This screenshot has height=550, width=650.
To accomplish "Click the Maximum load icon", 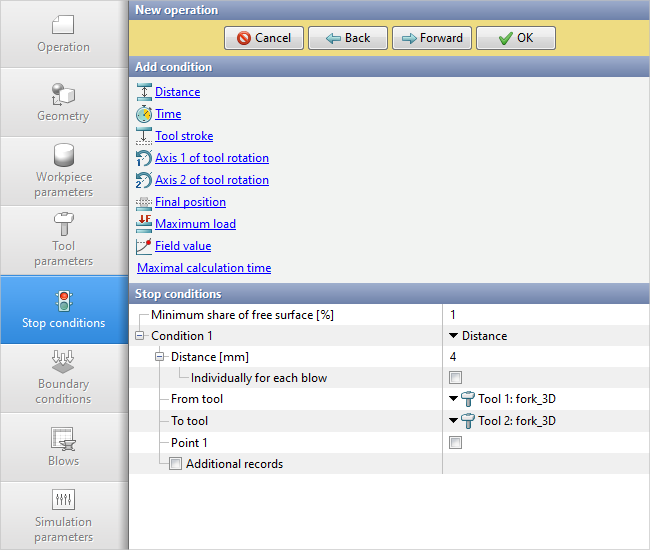I will coord(144,224).
